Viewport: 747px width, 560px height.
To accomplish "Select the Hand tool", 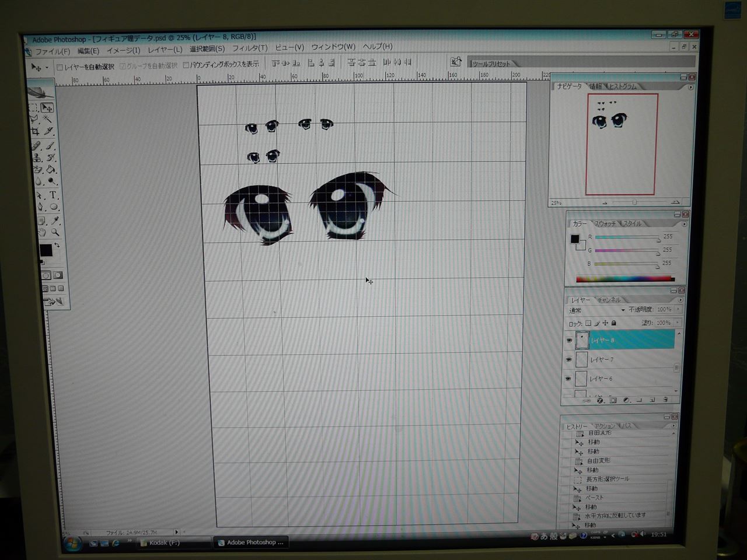I will [x=41, y=232].
